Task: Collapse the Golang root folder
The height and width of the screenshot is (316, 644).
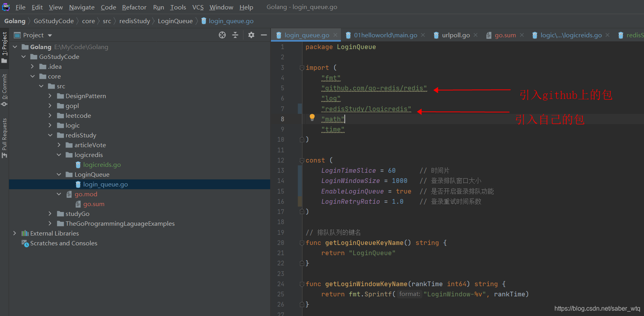Action: (15, 47)
